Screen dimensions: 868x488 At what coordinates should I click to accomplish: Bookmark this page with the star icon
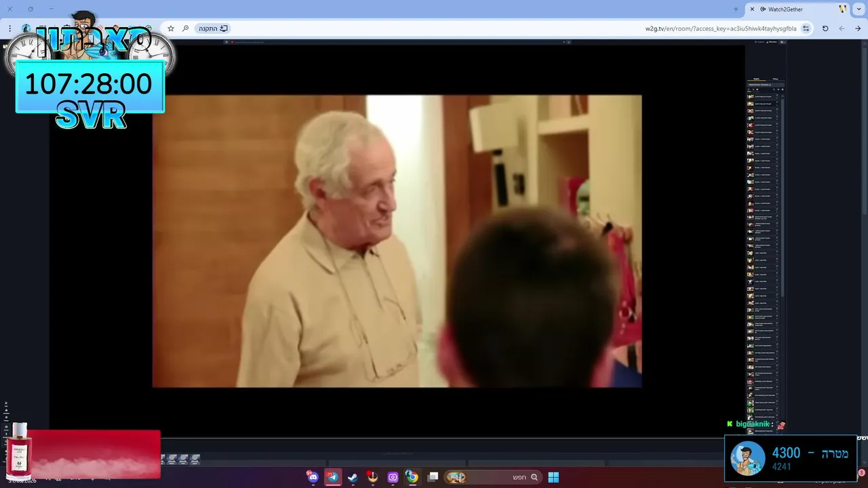pos(171,28)
